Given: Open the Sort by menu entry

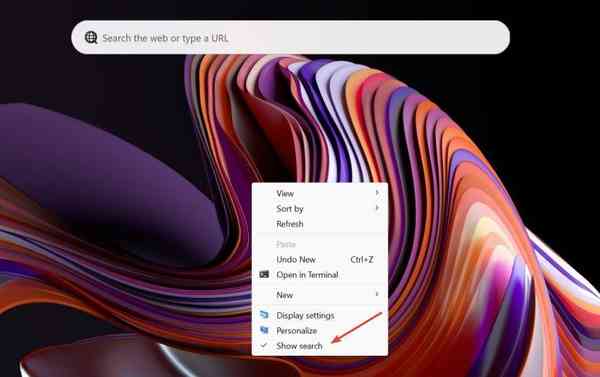Looking at the screenshot, I should tap(320, 209).
